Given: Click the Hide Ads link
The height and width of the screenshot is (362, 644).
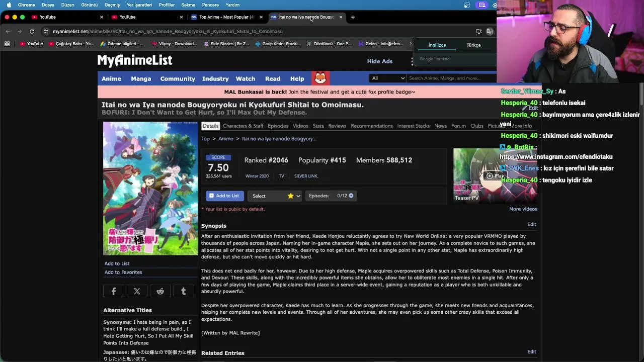Looking at the screenshot, I should click(x=379, y=61).
